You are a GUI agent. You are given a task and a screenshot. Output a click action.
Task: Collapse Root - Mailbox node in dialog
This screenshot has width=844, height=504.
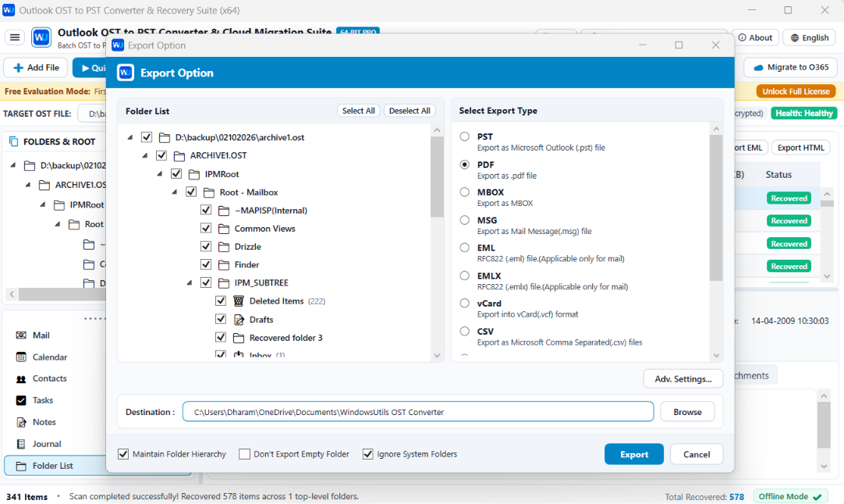[x=175, y=192]
